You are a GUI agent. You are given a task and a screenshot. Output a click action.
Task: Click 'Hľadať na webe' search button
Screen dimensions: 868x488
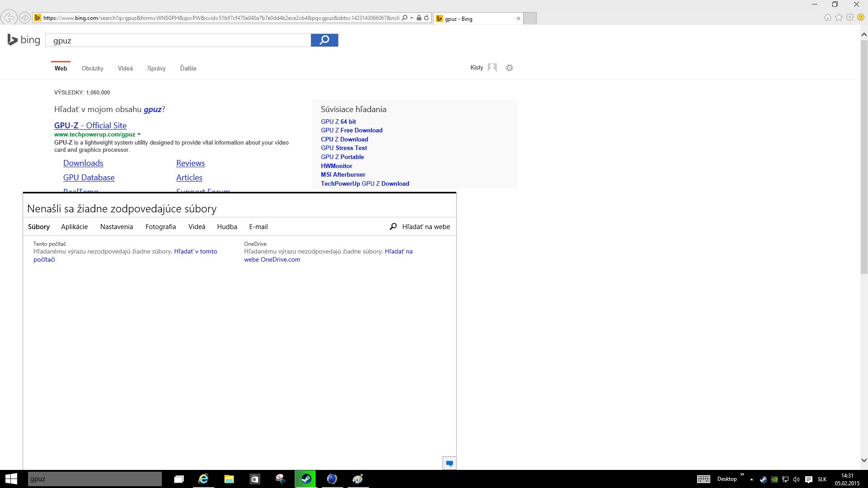(420, 227)
